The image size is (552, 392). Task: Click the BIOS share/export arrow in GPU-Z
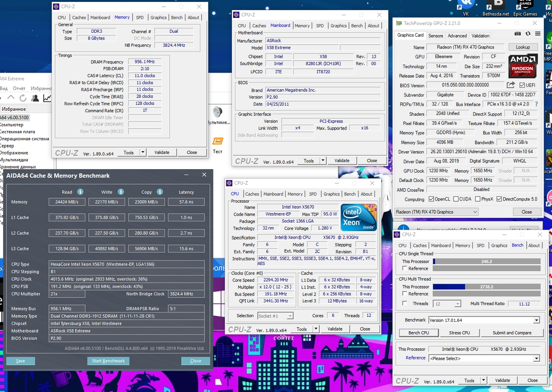pos(511,85)
